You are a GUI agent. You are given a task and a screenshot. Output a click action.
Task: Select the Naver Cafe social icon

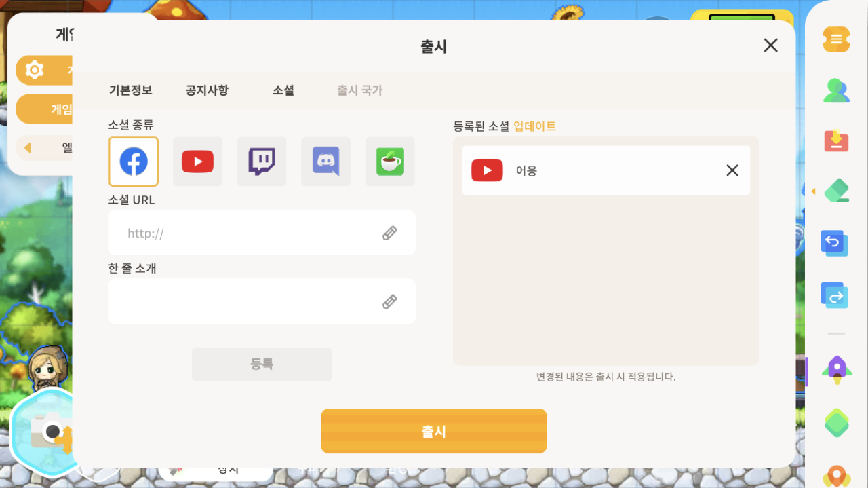click(x=390, y=162)
